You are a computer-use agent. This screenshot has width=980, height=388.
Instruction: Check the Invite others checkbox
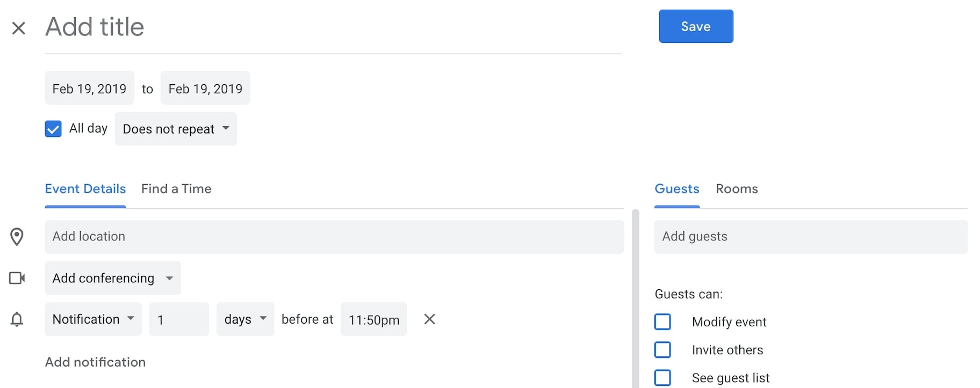[662, 350]
